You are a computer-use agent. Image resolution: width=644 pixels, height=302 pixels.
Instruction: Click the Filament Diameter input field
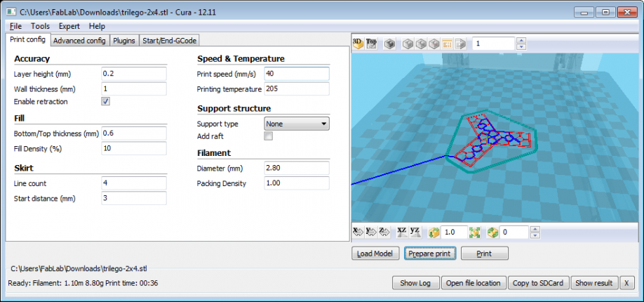[x=297, y=168]
